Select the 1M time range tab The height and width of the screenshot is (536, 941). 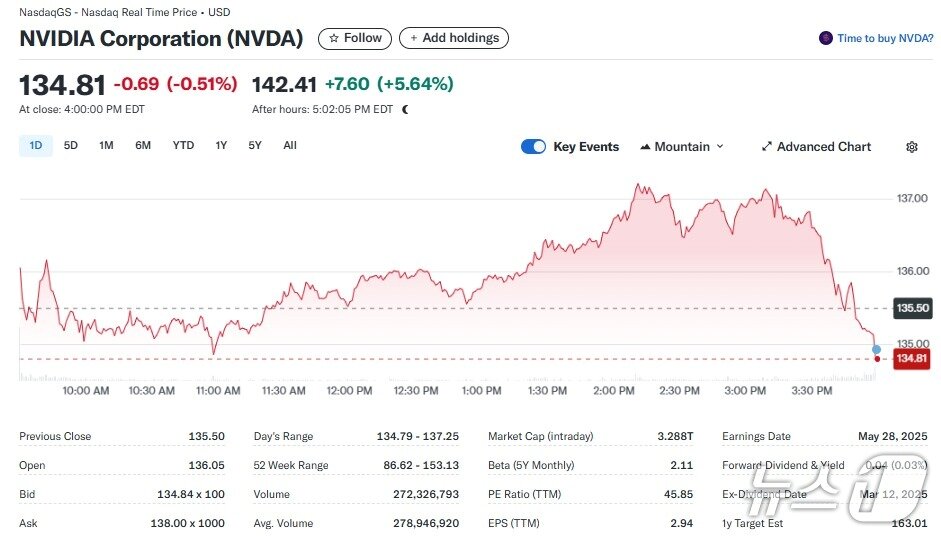pos(106,146)
